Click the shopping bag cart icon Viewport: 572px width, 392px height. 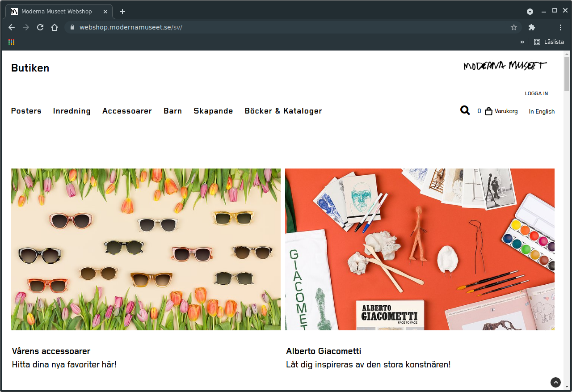point(489,111)
